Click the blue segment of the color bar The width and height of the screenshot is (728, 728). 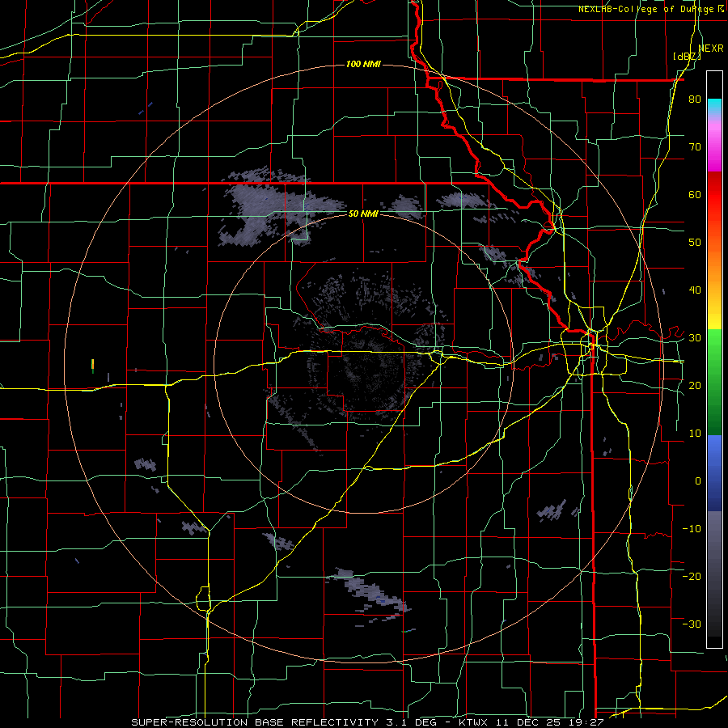714,473
